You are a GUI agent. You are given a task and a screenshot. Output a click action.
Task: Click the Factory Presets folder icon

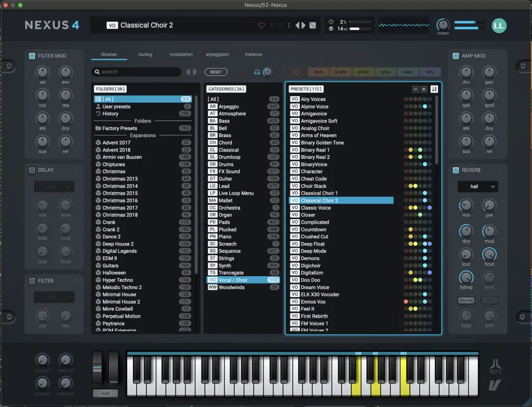click(x=98, y=128)
